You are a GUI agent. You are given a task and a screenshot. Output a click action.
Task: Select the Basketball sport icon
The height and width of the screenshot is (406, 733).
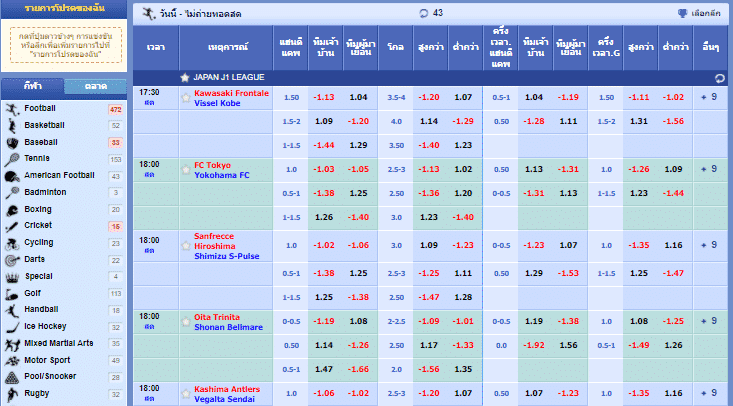point(12,125)
